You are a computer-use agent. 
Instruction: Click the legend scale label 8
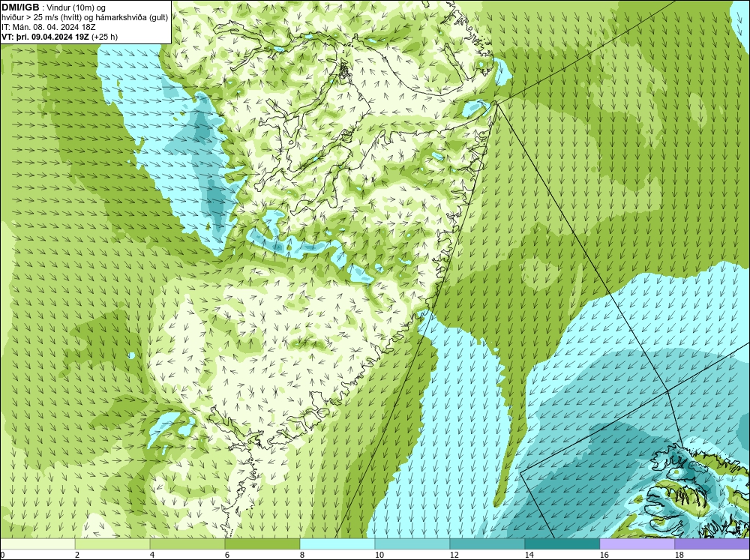[x=303, y=555]
